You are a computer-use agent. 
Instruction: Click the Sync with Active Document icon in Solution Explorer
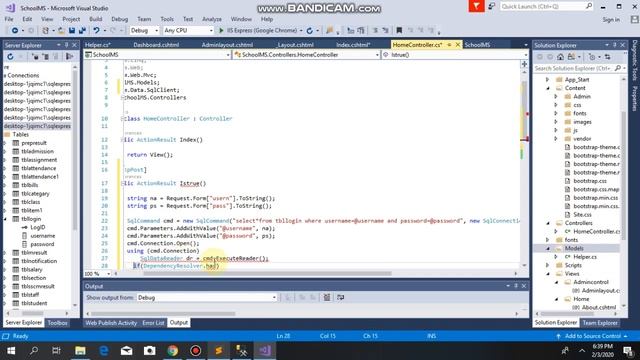point(608,57)
